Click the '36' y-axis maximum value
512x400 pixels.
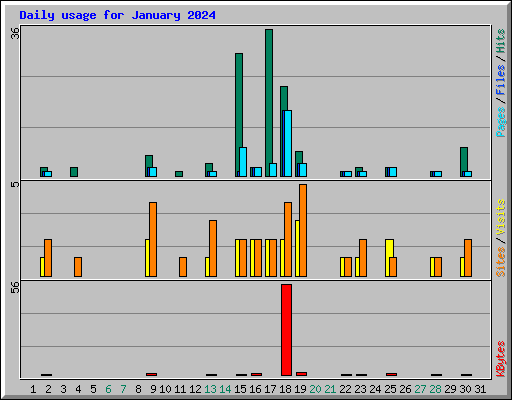(15, 33)
